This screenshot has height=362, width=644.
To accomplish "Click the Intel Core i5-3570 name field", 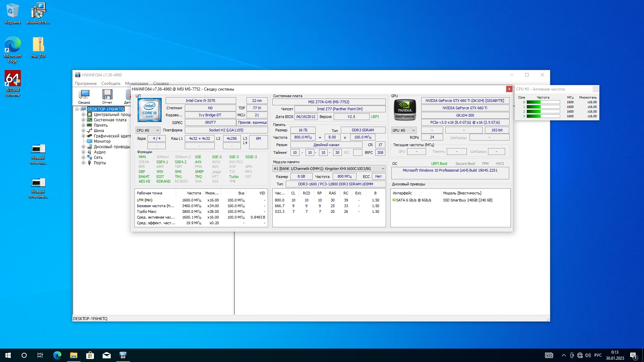I will click(201, 101).
